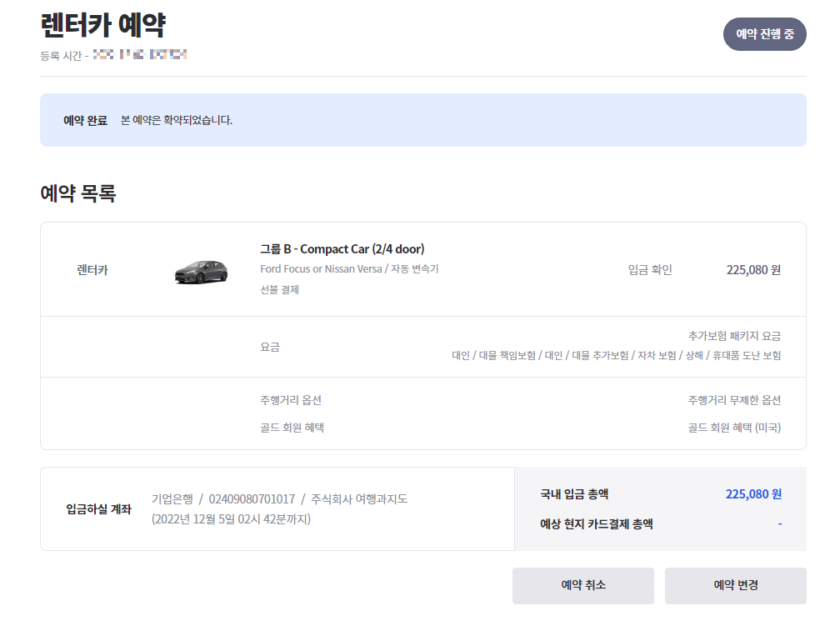Click the 예약 진행 중 status badge
The width and height of the screenshot is (840, 626).
(x=764, y=34)
